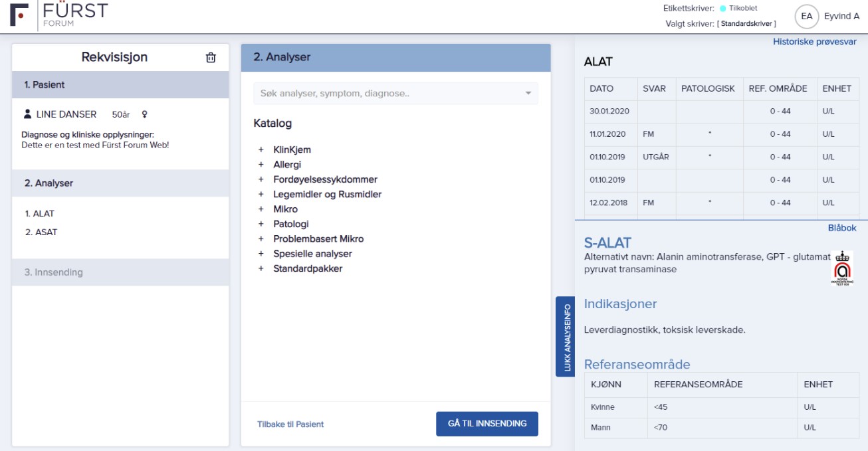This screenshot has width=868, height=451.
Task: Click Tilbake til Pasient link
Action: coord(290,424)
